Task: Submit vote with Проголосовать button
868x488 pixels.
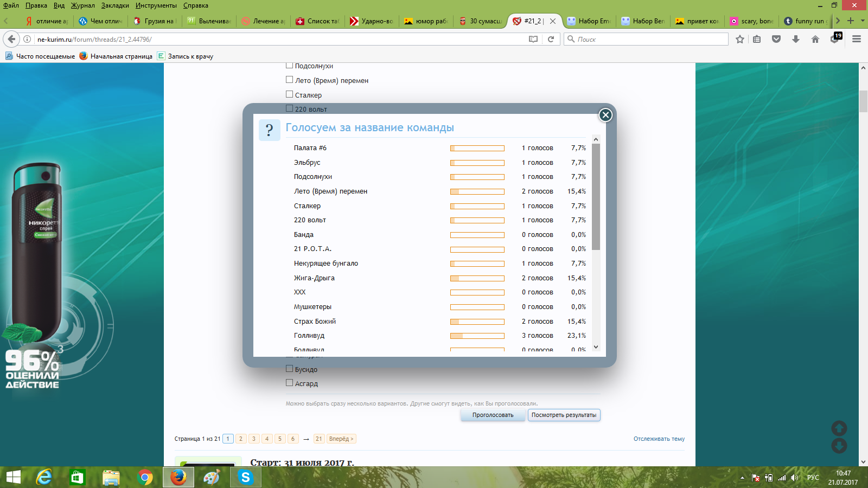Action: click(x=493, y=415)
